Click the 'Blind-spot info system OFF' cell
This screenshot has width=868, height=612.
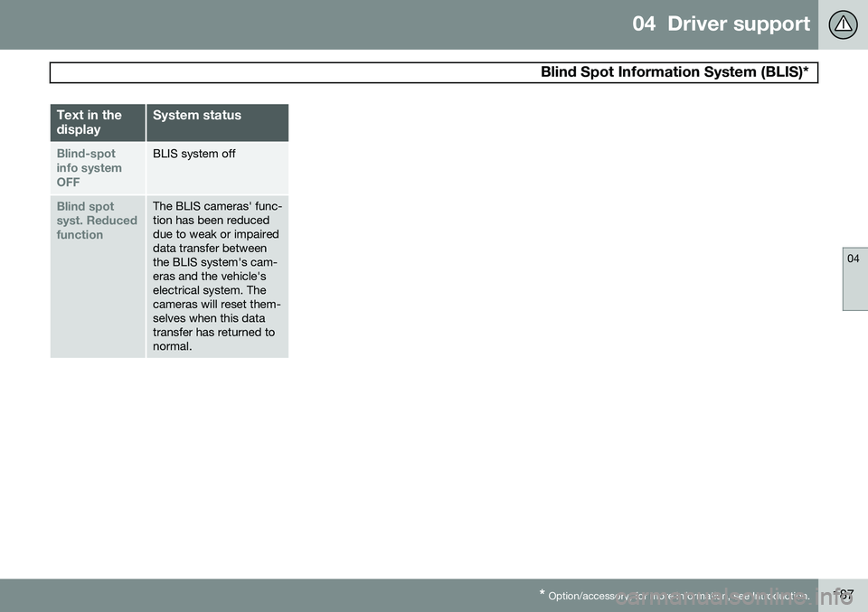click(x=98, y=168)
